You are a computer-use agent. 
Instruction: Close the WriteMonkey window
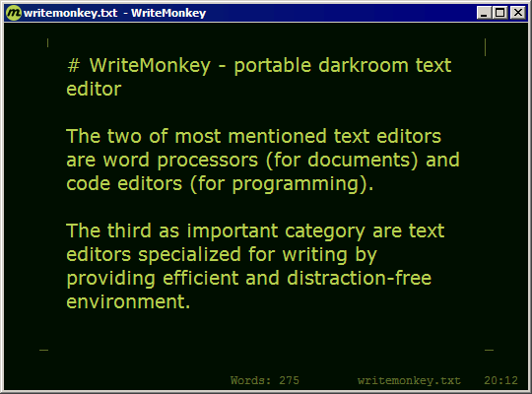tap(518, 13)
